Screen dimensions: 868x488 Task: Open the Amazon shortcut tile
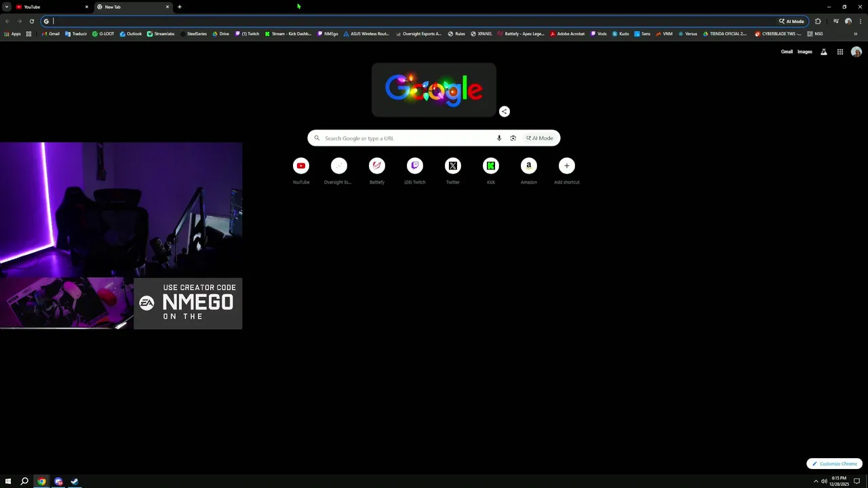[x=529, y=171]
